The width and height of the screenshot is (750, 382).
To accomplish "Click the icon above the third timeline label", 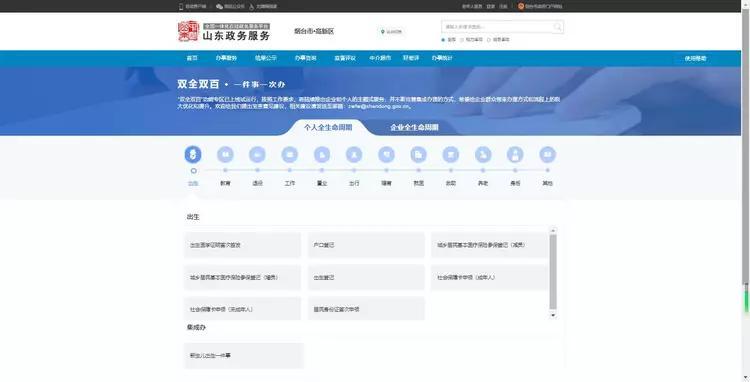I will click(x=257, y=154).
